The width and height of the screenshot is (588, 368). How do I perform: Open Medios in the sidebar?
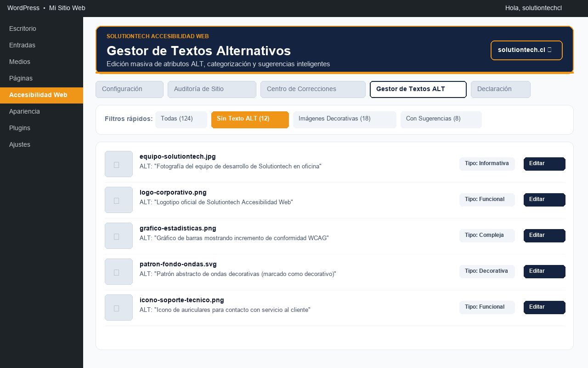click(41, 62)
